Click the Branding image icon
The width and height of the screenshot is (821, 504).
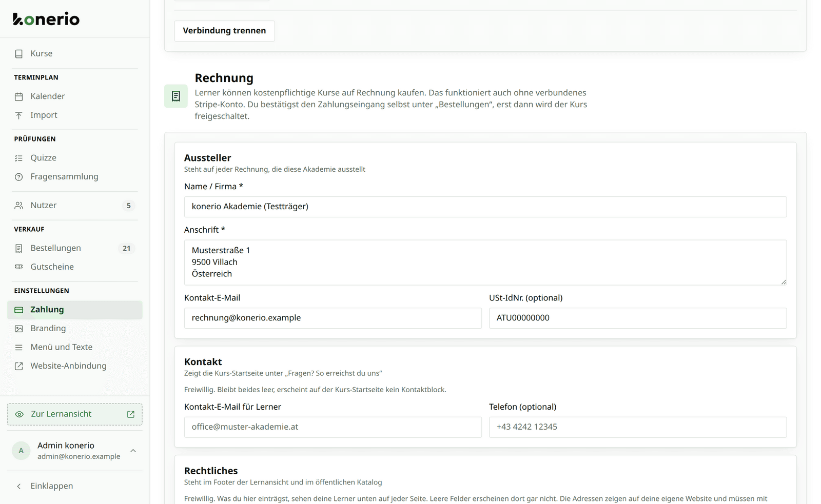pyautogui.click(x=19, y=329)
